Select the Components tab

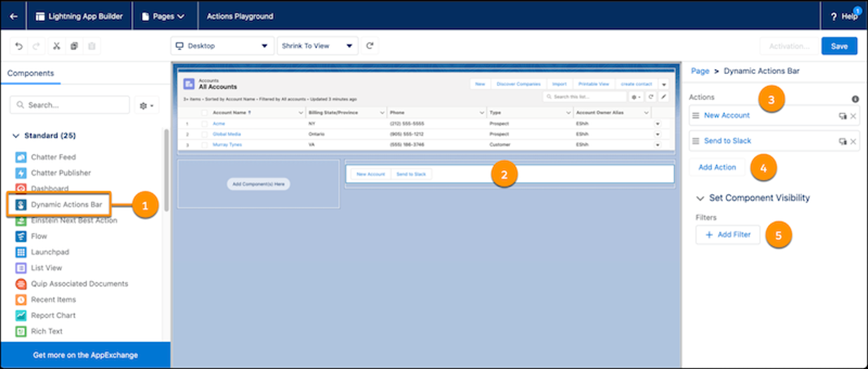31,74
